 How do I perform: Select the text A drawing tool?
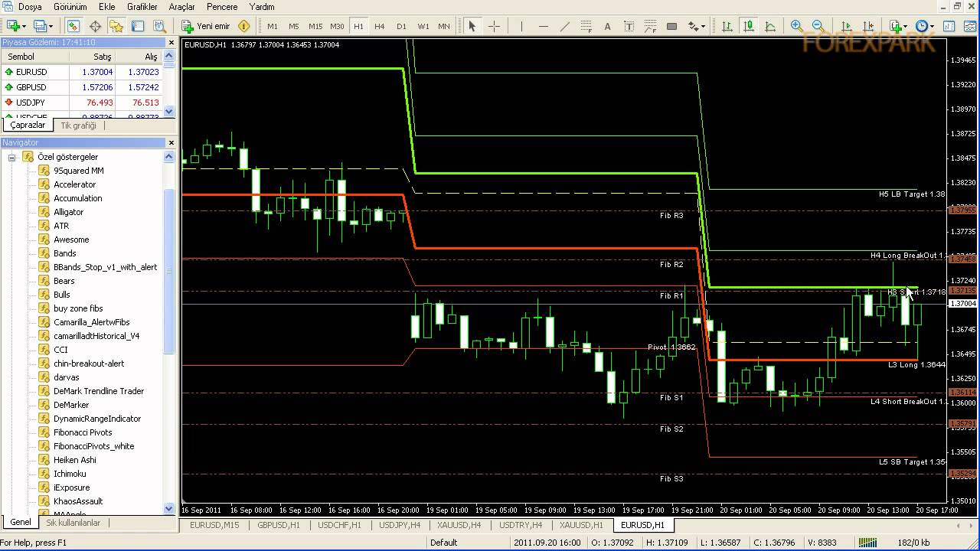pyautogui.click(x=607, y=26)
